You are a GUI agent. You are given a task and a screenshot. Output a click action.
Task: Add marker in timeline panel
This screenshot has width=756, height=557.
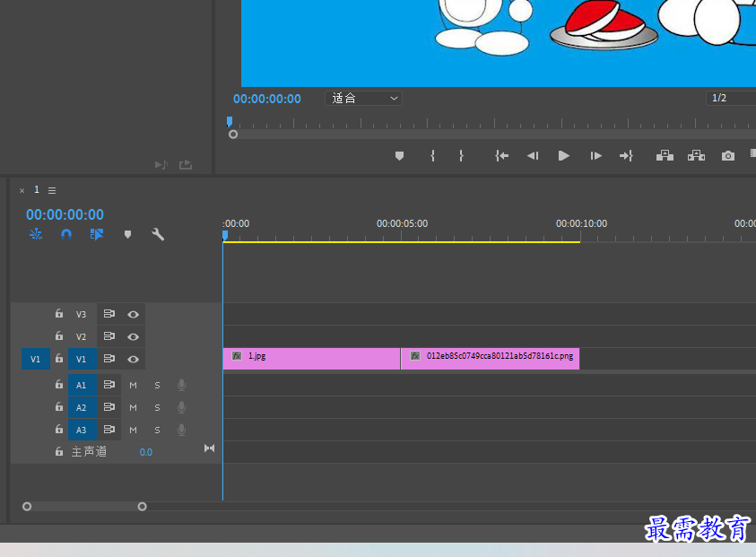(127, 234)
